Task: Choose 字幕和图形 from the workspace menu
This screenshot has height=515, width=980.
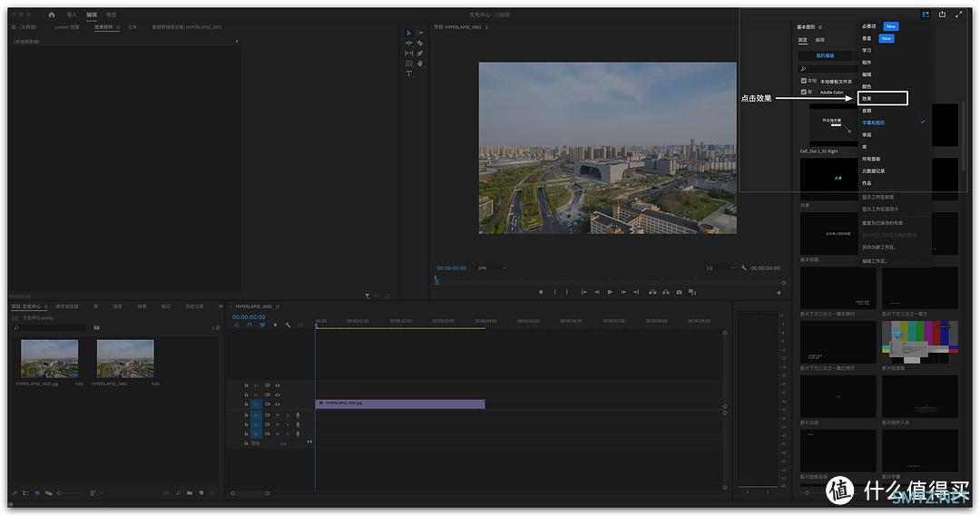Action: (873, 122)
